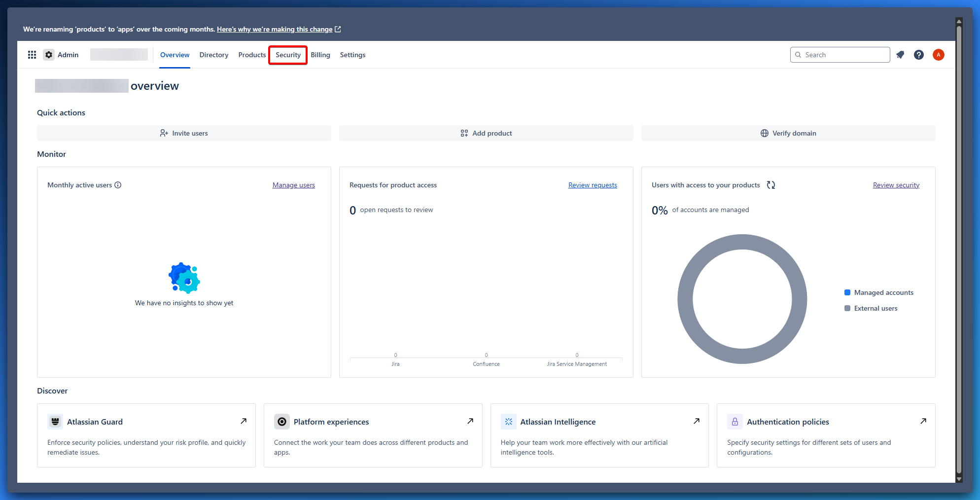Click the '0 open requests to review' text
This screenshot has height=500, width=980.
(391, 210)
